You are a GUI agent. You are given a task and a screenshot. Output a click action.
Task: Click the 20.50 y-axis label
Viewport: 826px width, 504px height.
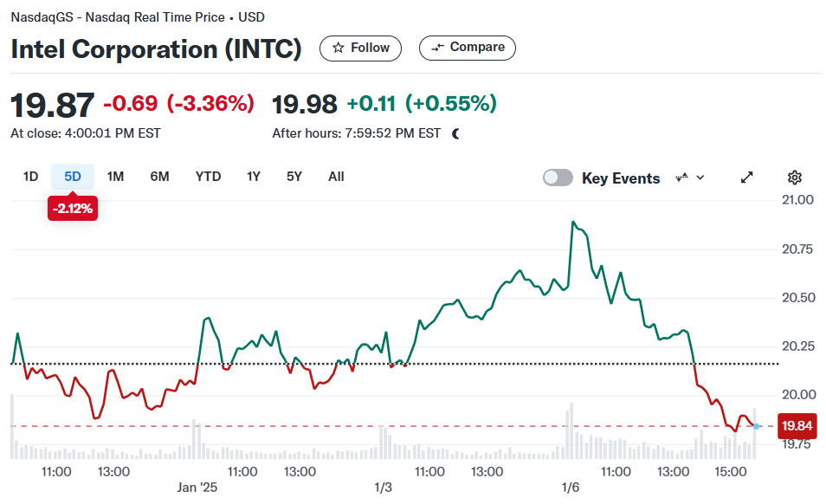point(798,298)
